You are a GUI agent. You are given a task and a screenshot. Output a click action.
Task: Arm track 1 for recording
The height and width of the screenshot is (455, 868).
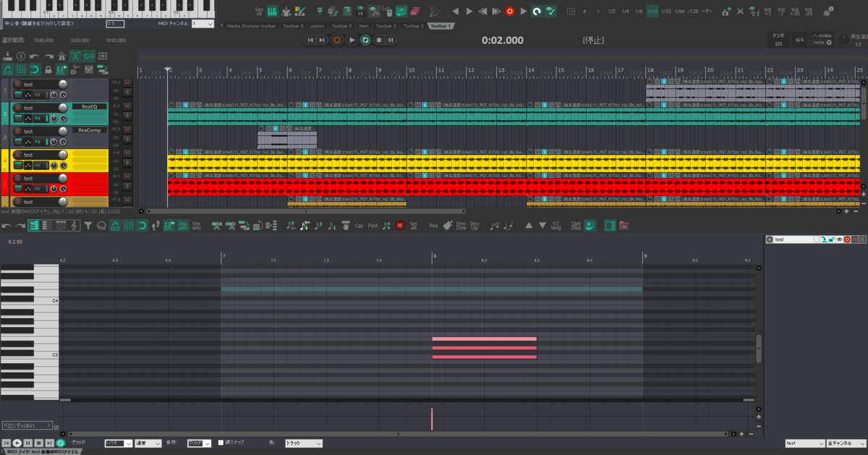[17, 85]
